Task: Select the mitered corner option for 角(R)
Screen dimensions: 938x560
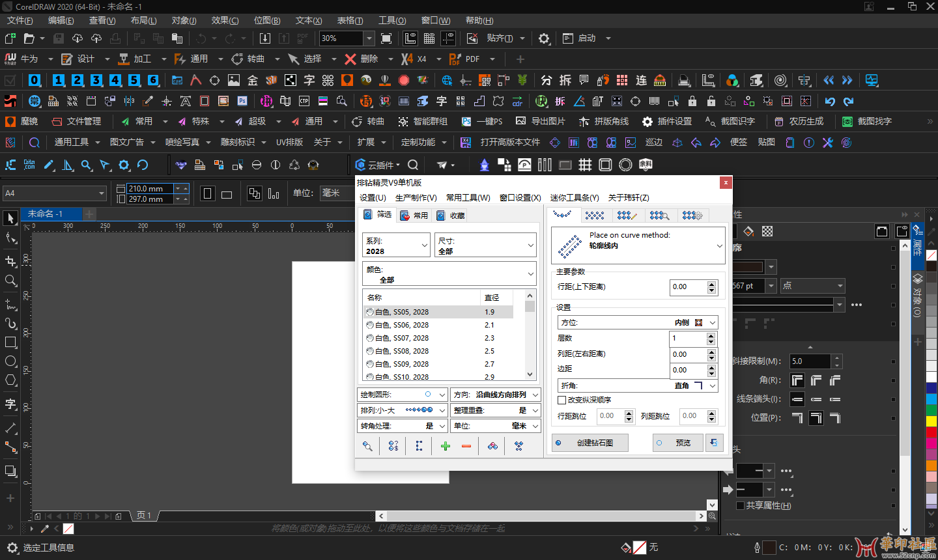Action: coord(797,380)
